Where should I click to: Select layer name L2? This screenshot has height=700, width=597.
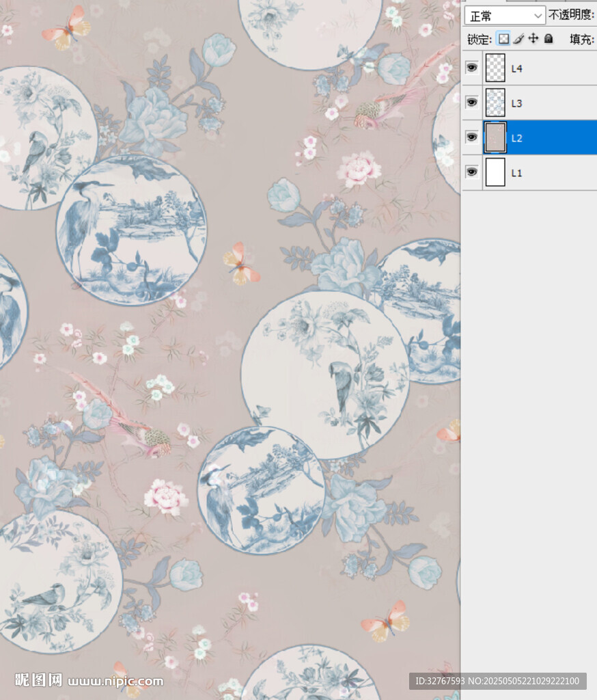(516, 138)
